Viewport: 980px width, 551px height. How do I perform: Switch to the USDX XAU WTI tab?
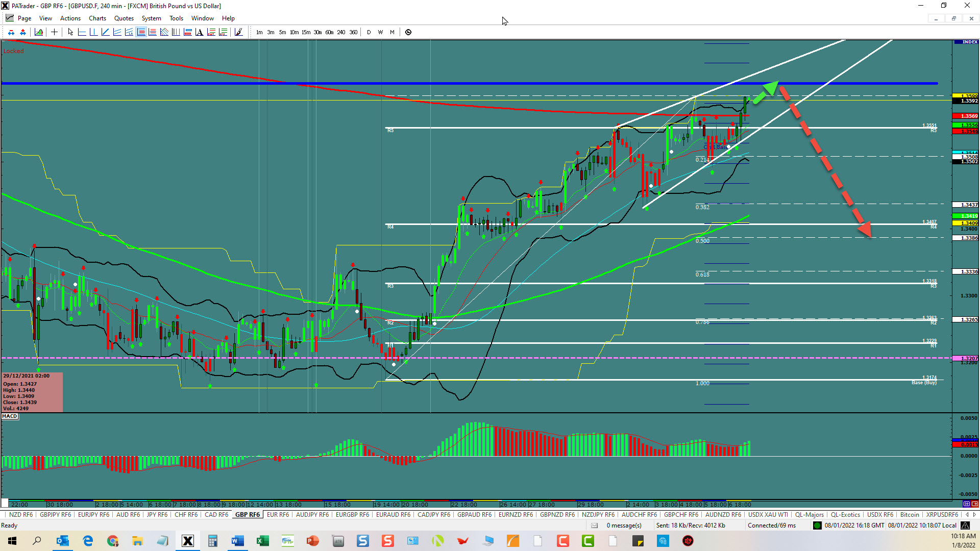point(768,515)
